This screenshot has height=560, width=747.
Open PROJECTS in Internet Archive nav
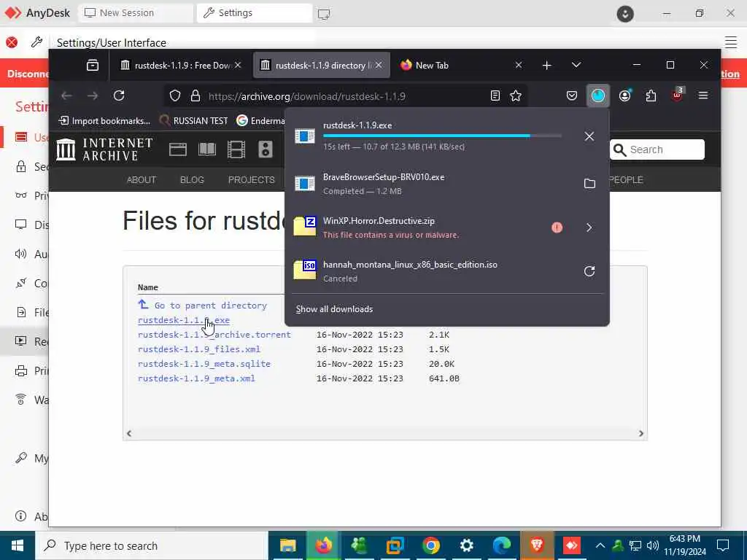pos(252,179)
